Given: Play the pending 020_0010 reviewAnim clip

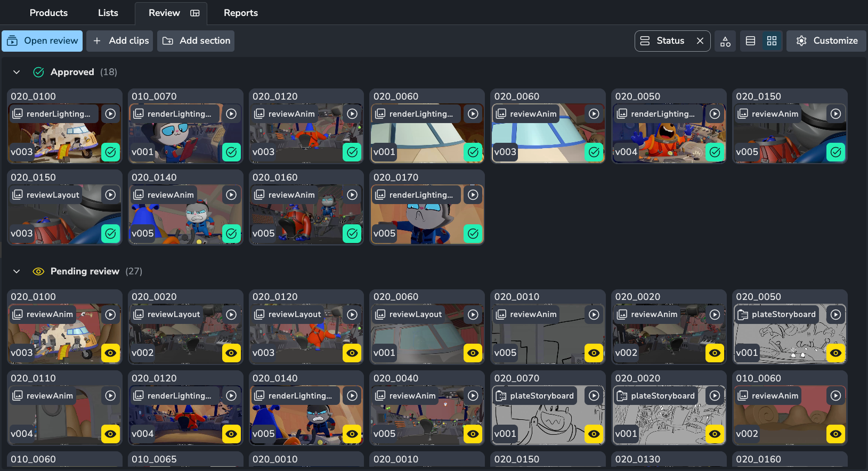Looking at the screenshot, I should [x=594, y=314].
